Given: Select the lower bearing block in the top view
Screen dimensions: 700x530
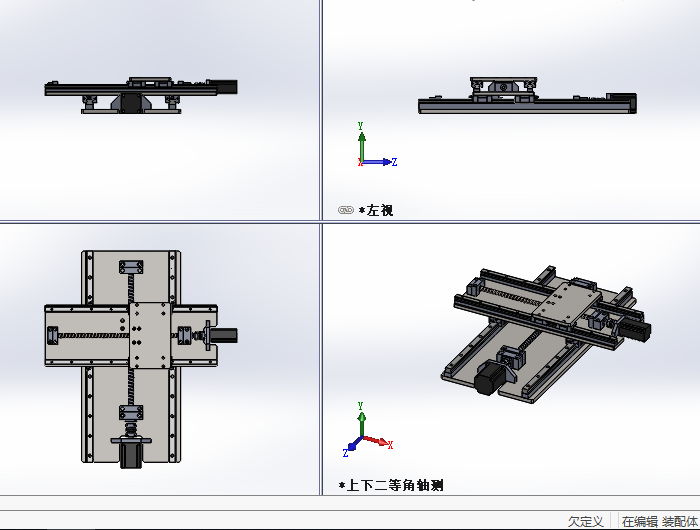Looking at the screenshot, I should pyautogui.click(x=131, y=412).
